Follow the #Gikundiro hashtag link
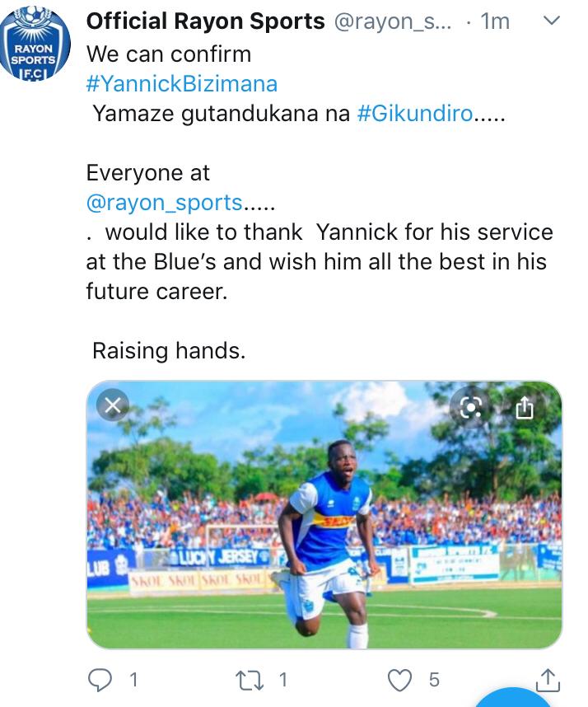 coord(414,114)
